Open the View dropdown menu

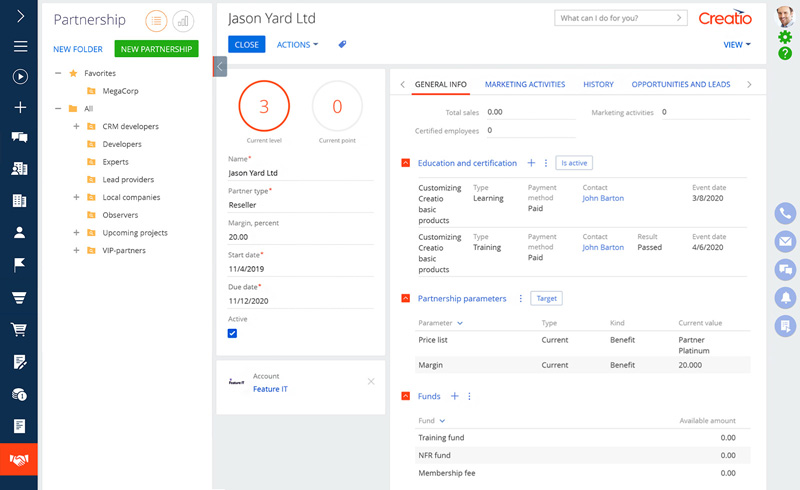tap(737, 44)
